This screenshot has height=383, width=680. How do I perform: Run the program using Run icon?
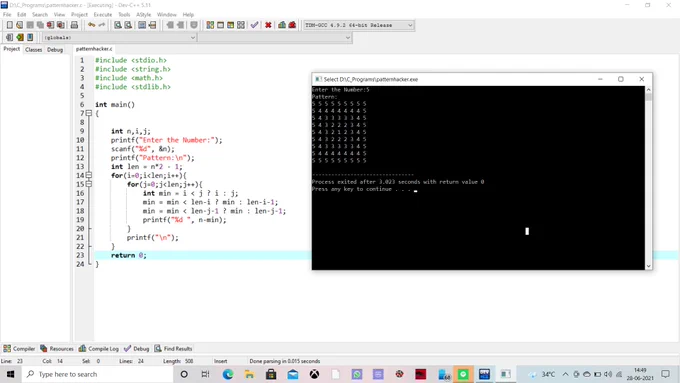click(220, 25)
